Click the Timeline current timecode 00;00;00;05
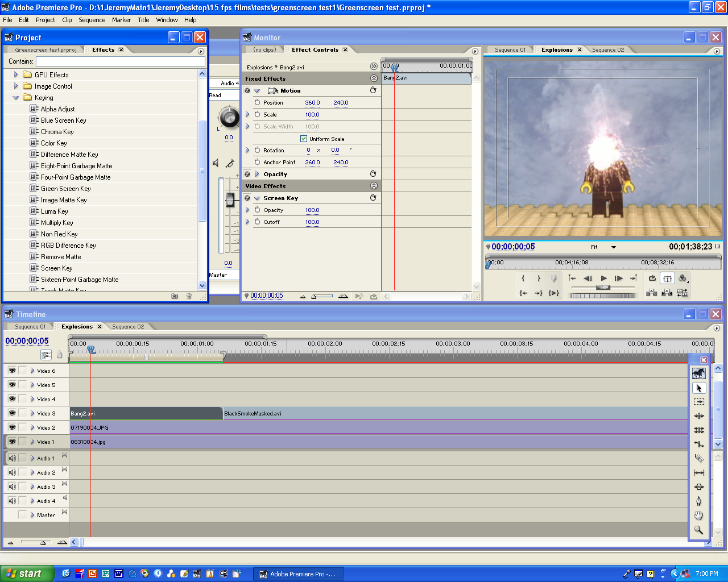The width and height of the screenshot is (728, 582). click(27, 341)
